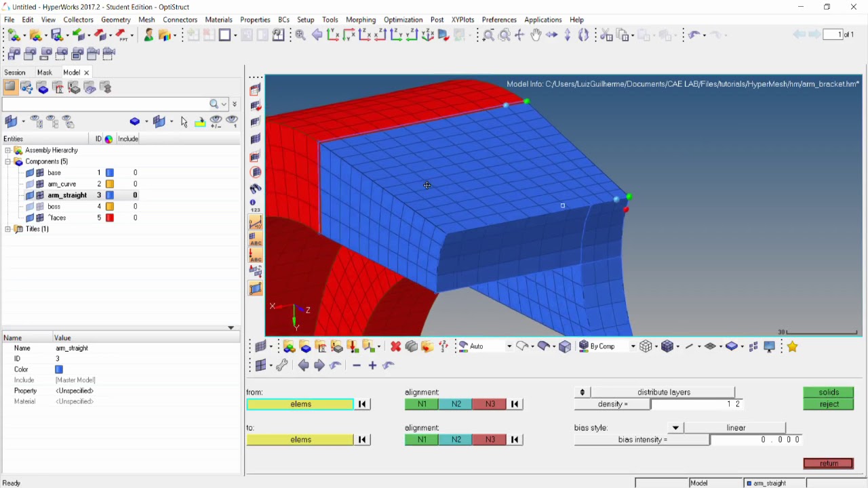Toggle mesh visibility of arm_straight component
Image resolution: width=868 pixels, height=488 pixels.
tap(40, 195)
